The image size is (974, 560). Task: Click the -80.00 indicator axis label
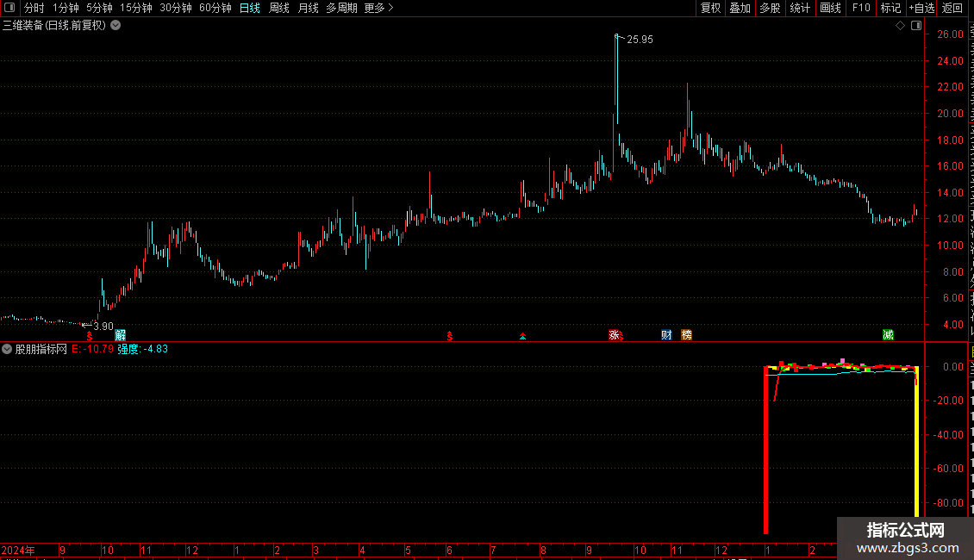948,503
